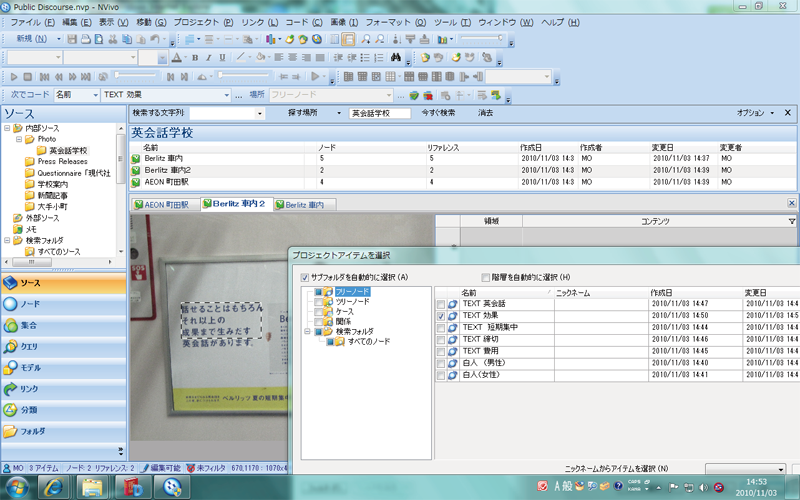This screenshot has height=500, width=800.
Task: Open Nodes (ノード) navigation button
Action: coord(64,304)
